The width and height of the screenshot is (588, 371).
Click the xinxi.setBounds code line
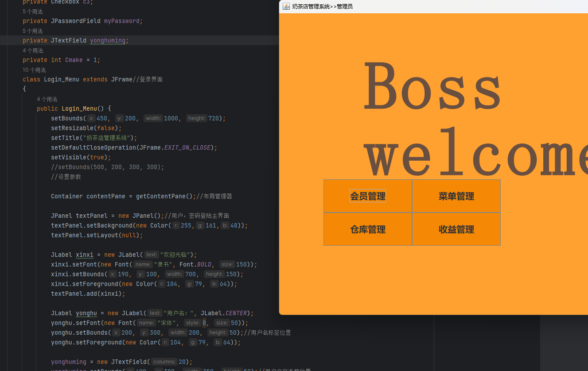(147, 274)
